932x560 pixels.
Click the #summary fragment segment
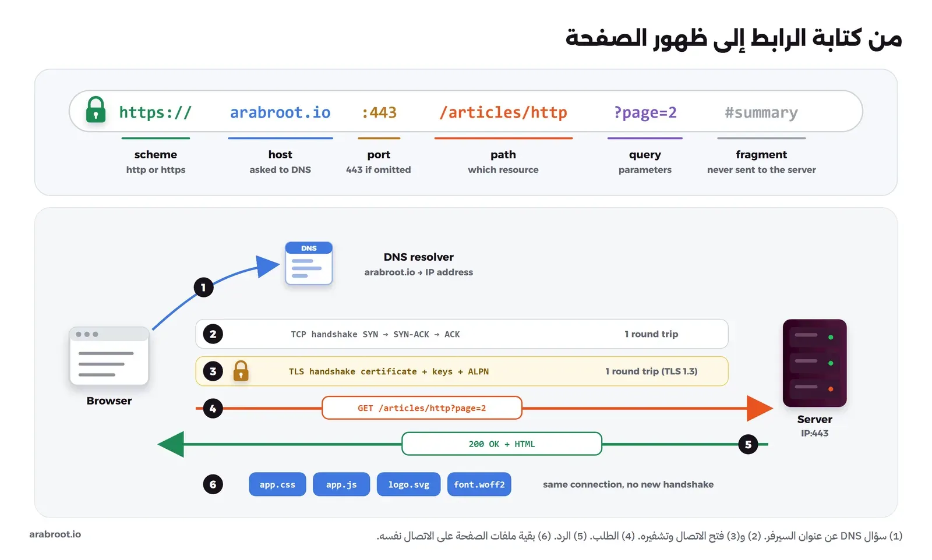(761, 113)
